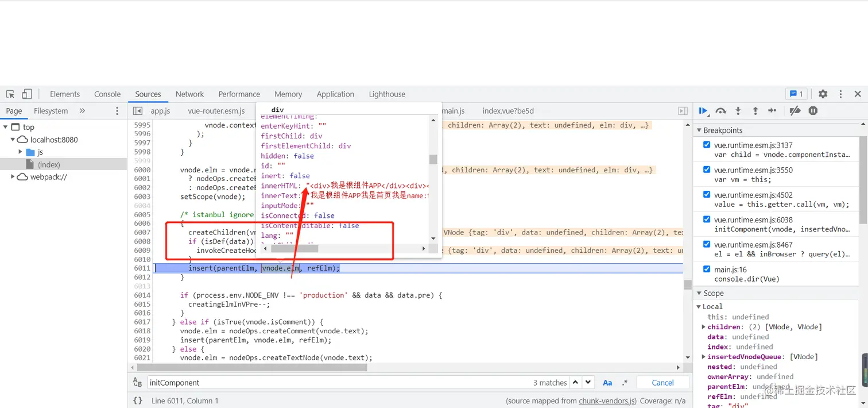This screenshot has width=868, height=408.
Task: Close the DevTools panel
Action: pyautogui.click(x=858, y=94)
